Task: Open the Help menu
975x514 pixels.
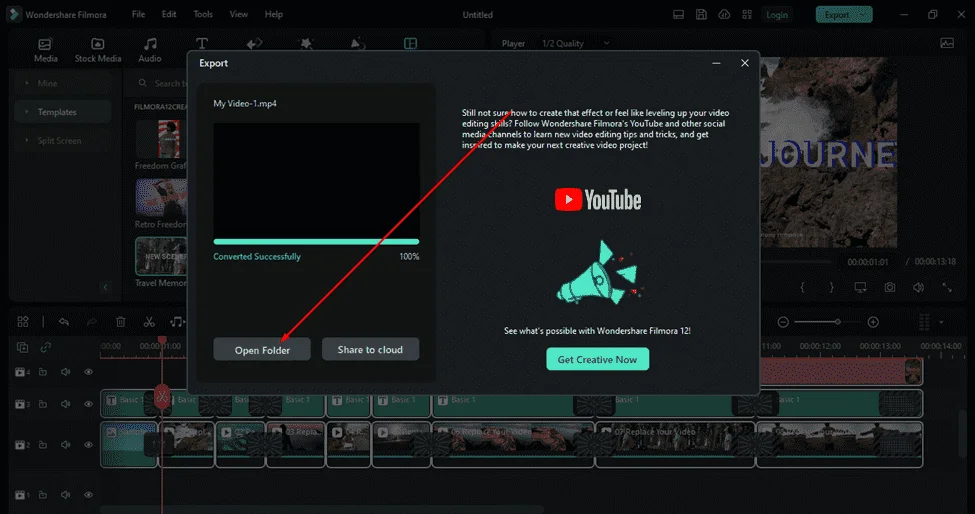Action: [x=274, y=14]
